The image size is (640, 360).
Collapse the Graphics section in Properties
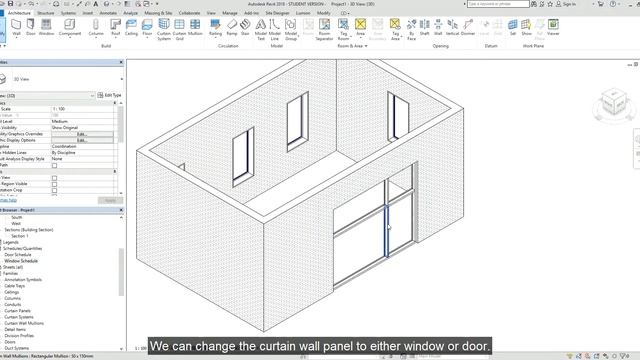pos(115,103)
